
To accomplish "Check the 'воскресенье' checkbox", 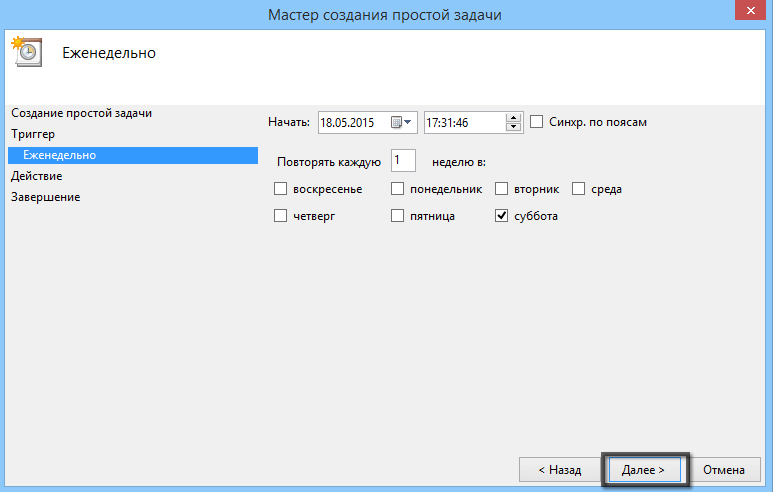I will [x=280, y=189].
